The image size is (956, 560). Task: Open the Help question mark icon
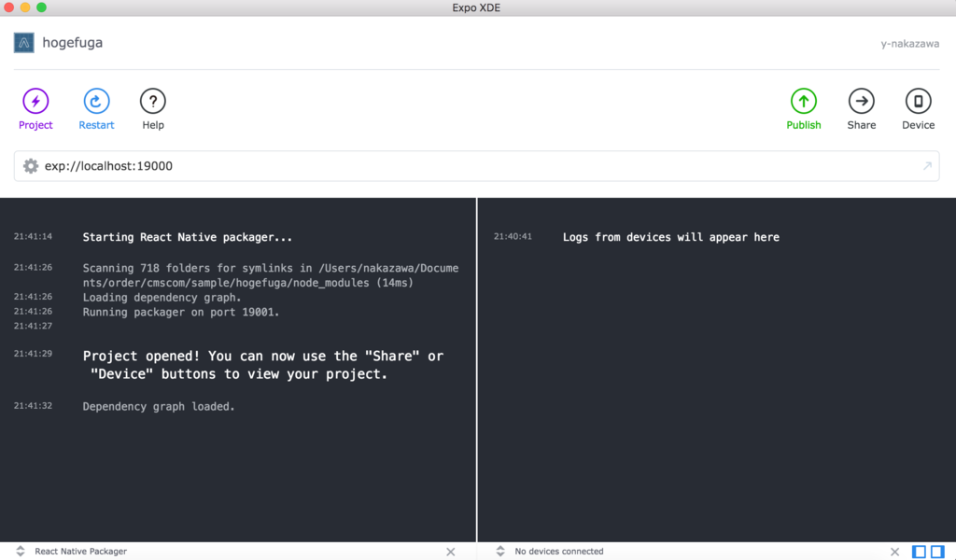tap(153, 101)
